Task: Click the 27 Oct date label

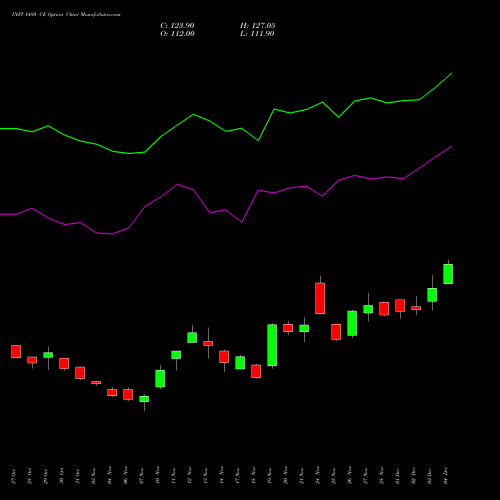Action: point(14,476)
